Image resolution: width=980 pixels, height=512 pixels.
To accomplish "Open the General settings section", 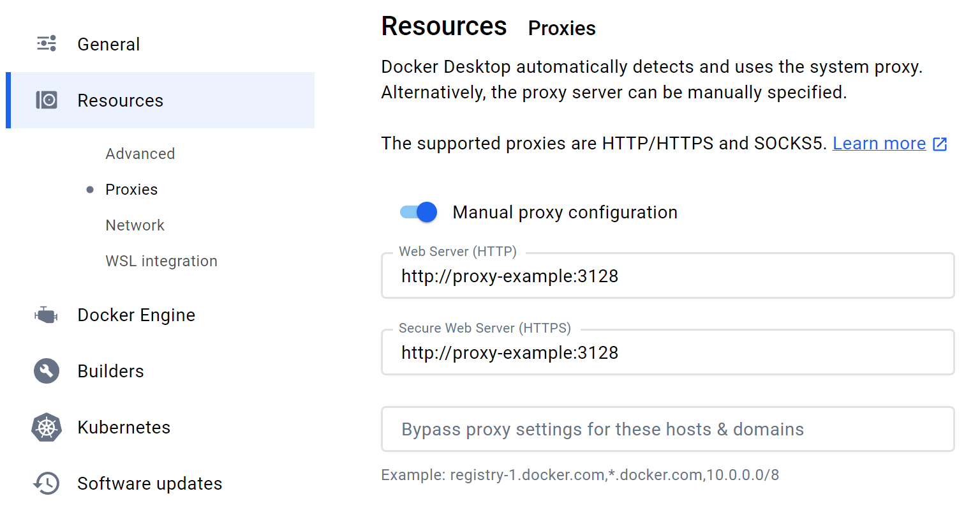I will 108,44.
